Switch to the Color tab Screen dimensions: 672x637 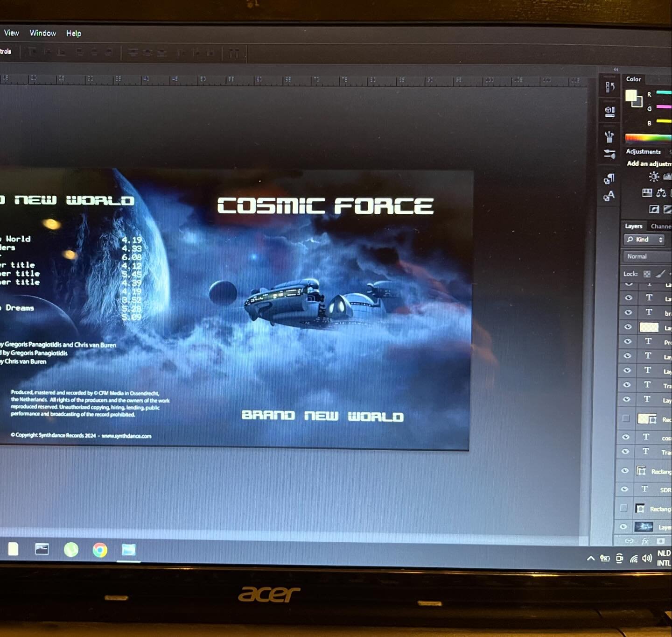pyautogui.click(x=633, y=79)
